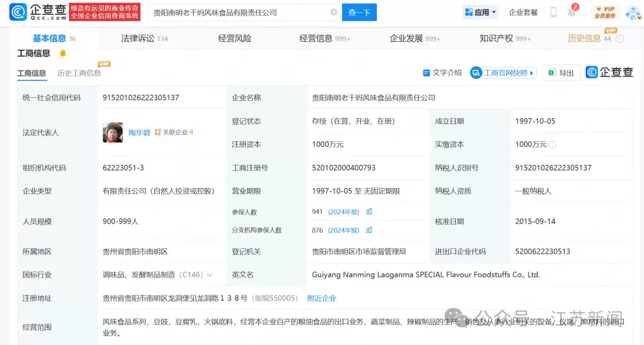The height and width of the screenshot is (345, 644).
Task: Click the 查一下 search button
Action: [359, 11]
